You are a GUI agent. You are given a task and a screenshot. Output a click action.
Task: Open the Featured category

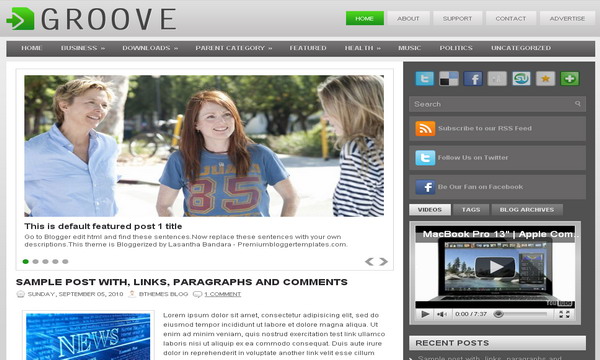tap(308, 48)
